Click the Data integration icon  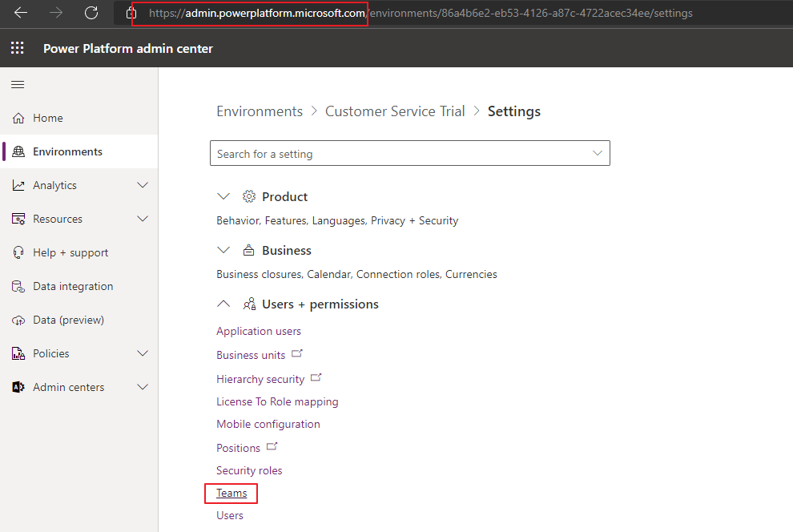[x=18, y=286]
